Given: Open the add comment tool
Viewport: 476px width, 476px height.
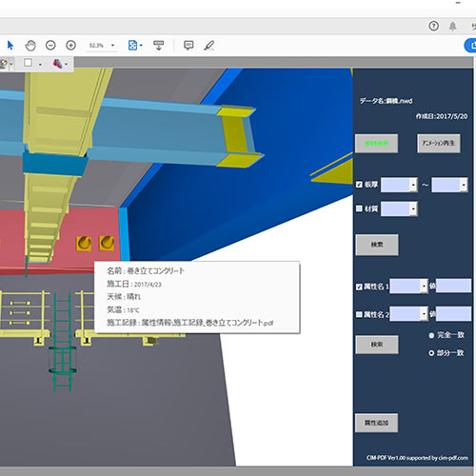Looking at the screenshot, I should point(188,46).
